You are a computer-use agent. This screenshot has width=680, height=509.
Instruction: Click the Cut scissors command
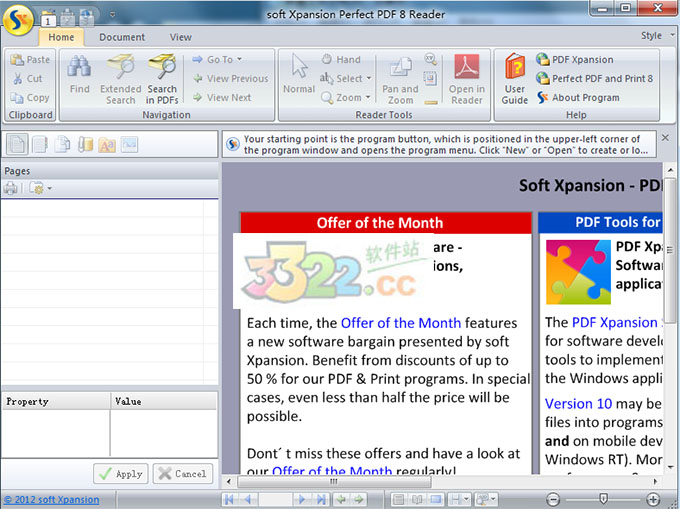point(28,78)
